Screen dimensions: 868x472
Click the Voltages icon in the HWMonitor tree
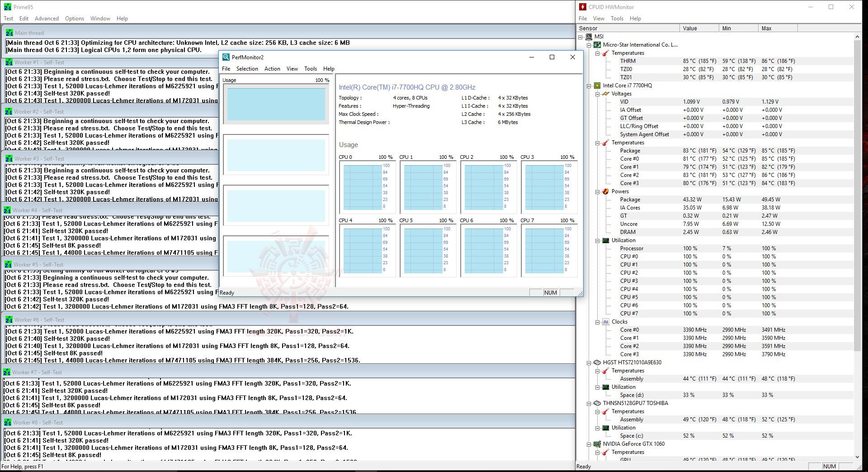point(605,94)
